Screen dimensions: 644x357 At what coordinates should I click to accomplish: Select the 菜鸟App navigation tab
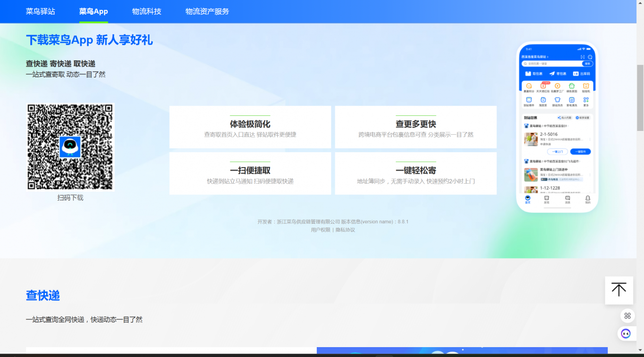(x=93, y=11)
